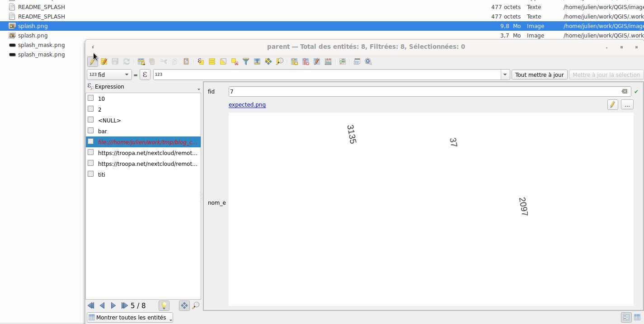644x324 pixels.
Task: Jump to the first feature arrow
Action: (91, 305)
